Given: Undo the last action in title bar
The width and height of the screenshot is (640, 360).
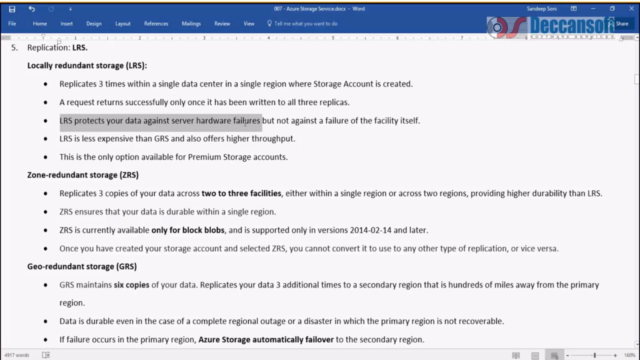Looking at the screenshot, I should point(31,9).
